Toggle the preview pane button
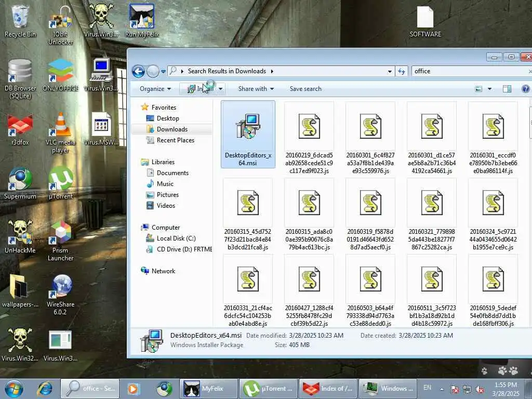Screen dimensions: 532x399 507,89
